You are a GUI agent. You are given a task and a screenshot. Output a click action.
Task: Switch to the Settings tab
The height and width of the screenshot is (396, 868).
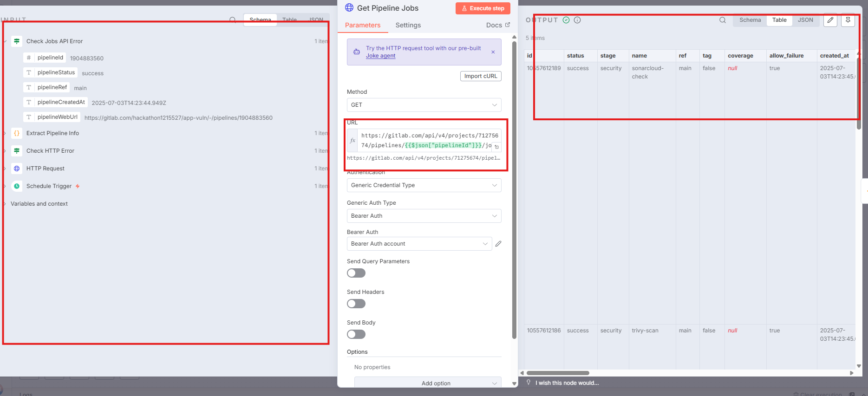(408, 25)
